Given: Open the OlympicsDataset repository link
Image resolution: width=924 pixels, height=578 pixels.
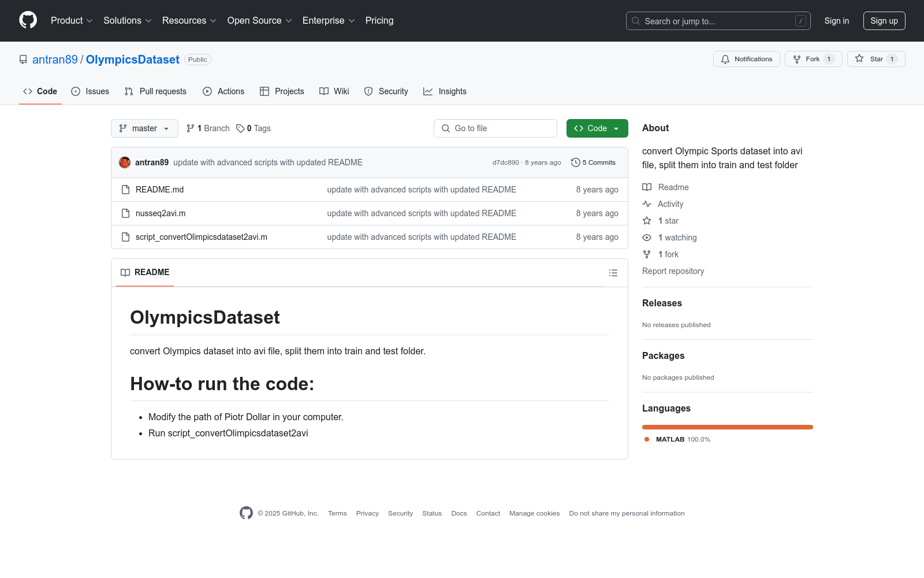Looking at the screenshot, I should [x=133, y=60].
